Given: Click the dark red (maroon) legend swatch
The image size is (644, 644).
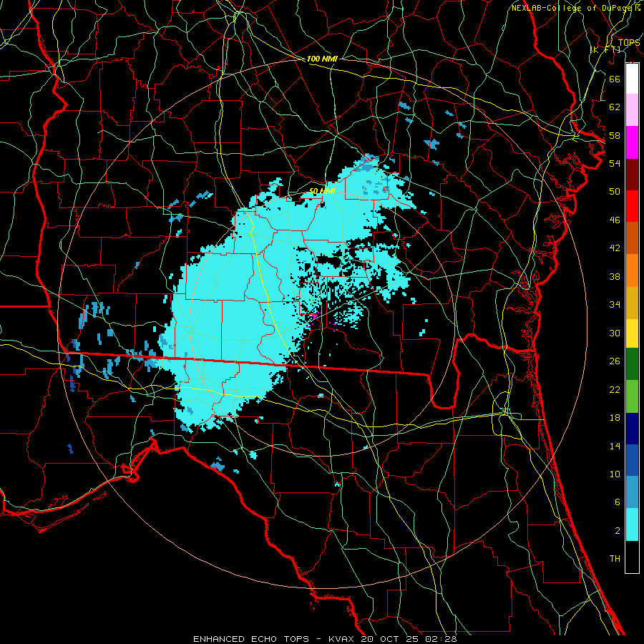Looking at the screenshot, I should point(632,174).
